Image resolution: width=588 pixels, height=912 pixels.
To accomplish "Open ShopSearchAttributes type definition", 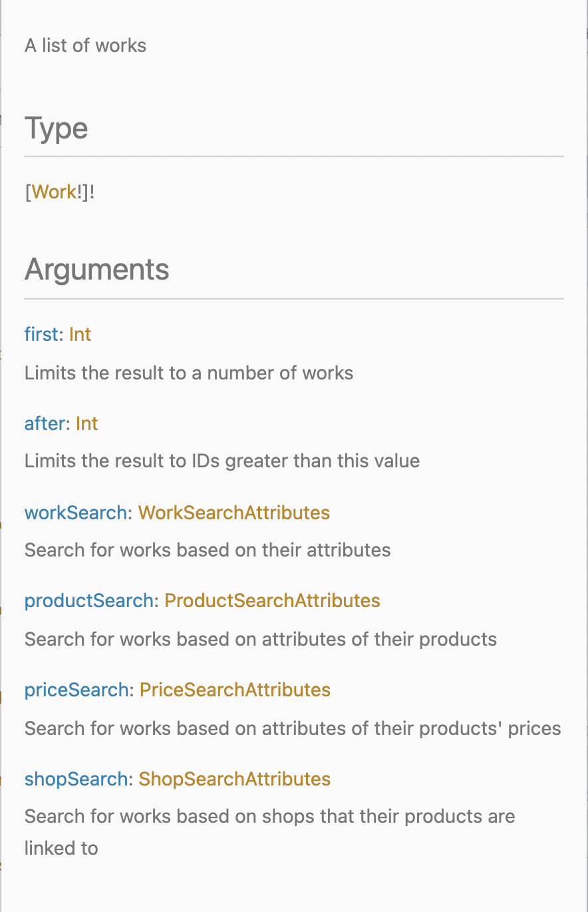I will pos(234,779).
